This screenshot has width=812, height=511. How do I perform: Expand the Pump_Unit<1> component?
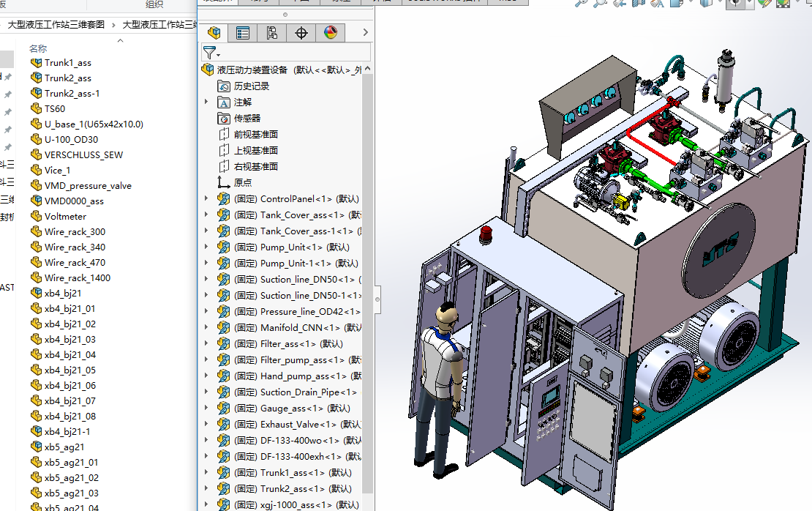point(206,247)
